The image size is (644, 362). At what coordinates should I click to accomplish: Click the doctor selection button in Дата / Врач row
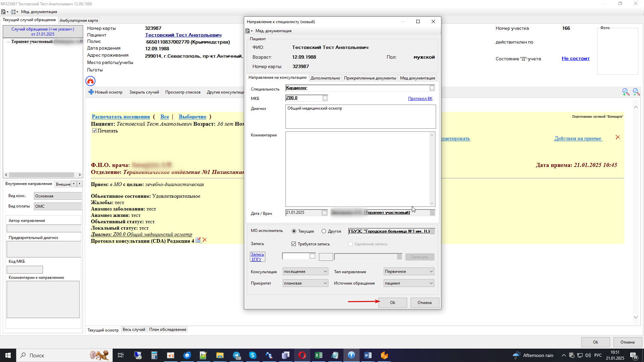coord(432,213)
